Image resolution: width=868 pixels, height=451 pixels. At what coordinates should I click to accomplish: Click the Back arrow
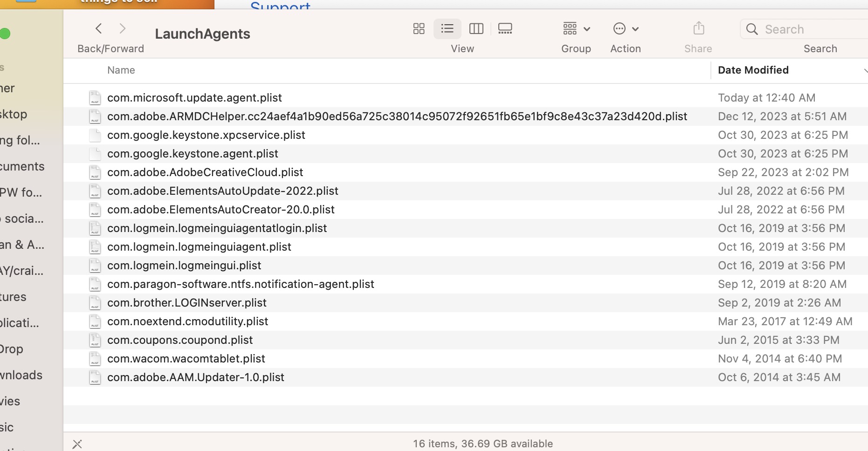tap(99, 29)
